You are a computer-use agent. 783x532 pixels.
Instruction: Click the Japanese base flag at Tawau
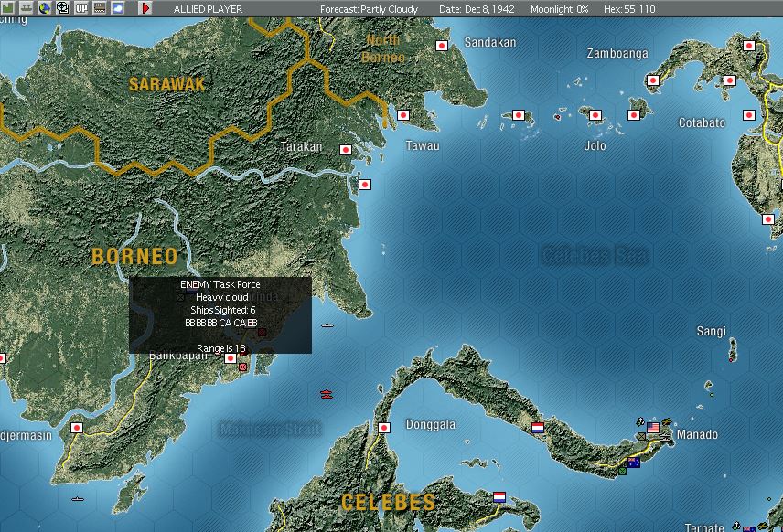coord(403,115)
